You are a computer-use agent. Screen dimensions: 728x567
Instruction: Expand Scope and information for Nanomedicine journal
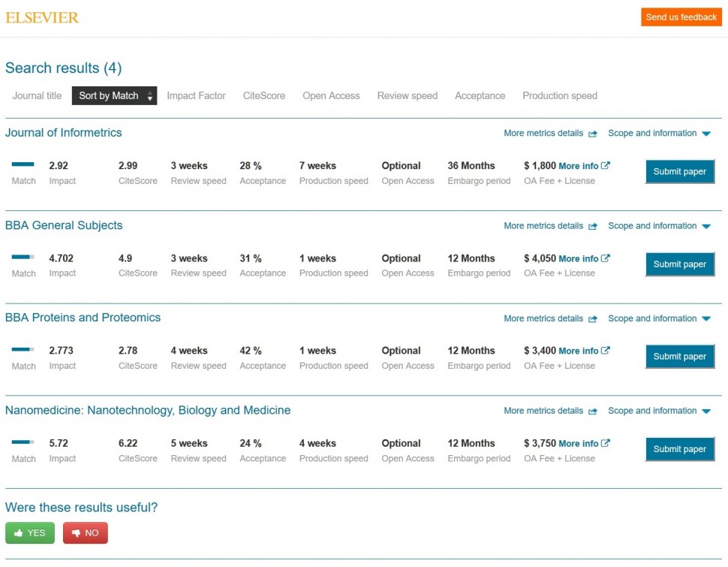(659, 411)
